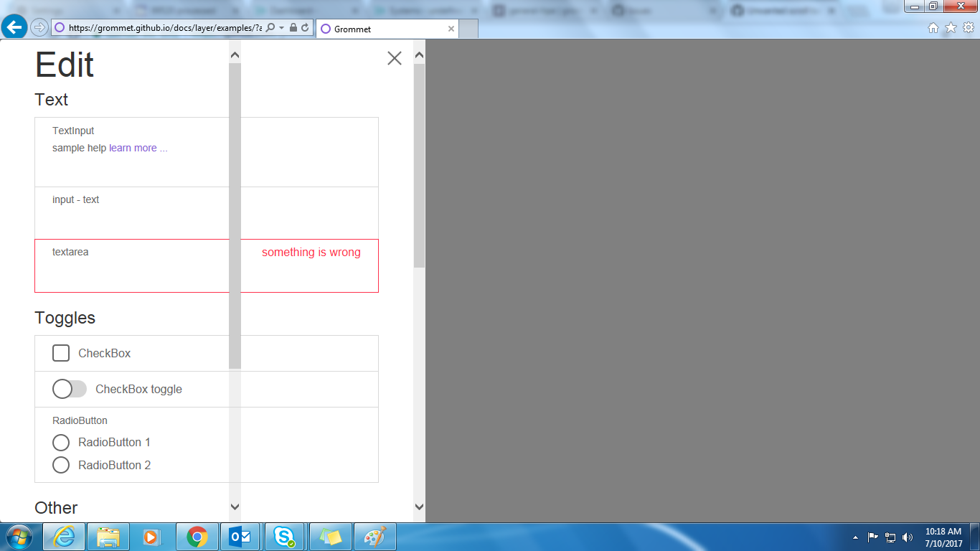Check the CheckBox option
Viewport: 980px width, 551px height.
click(x=61, y=353)
